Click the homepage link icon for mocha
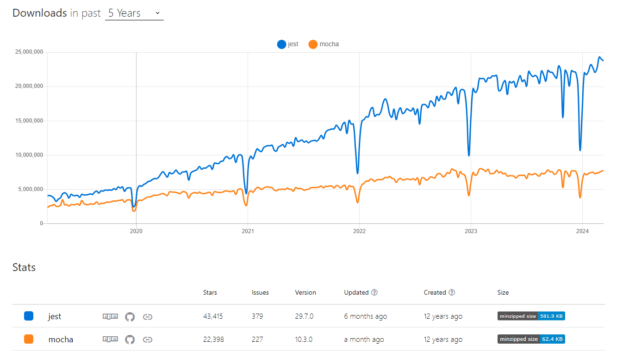Image resolution: width=629 pixels, height=364 pixels. (x=148, y=339)
